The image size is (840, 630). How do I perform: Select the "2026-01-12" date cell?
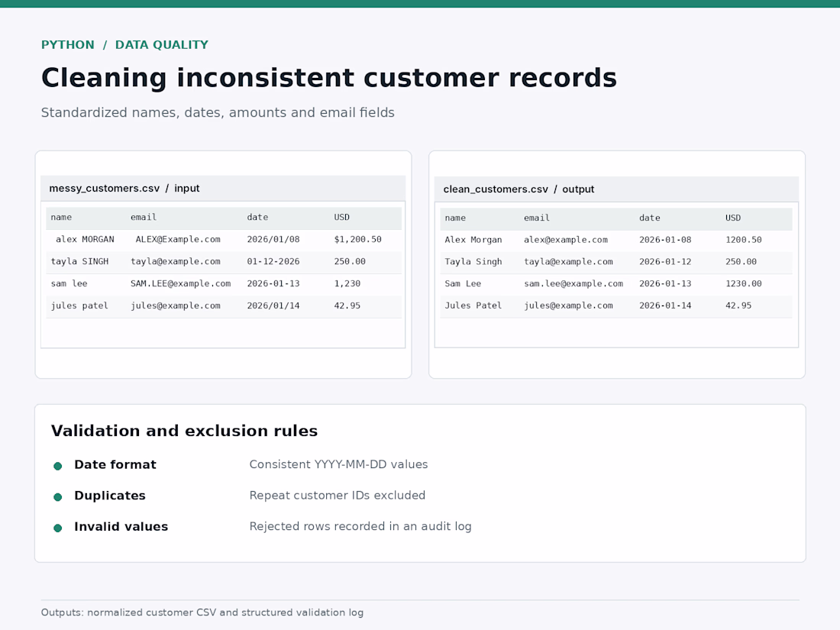point(665,261)
